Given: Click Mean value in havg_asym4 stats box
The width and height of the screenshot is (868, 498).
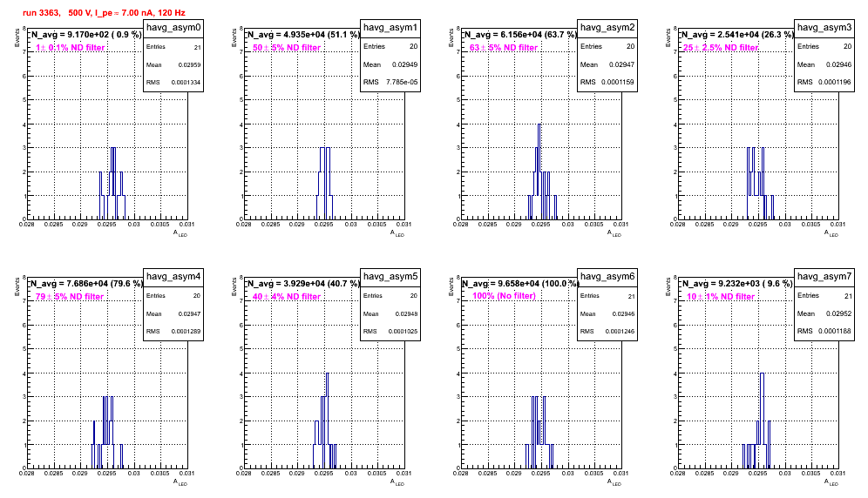Looking at the screenshot, I should 189,313.
